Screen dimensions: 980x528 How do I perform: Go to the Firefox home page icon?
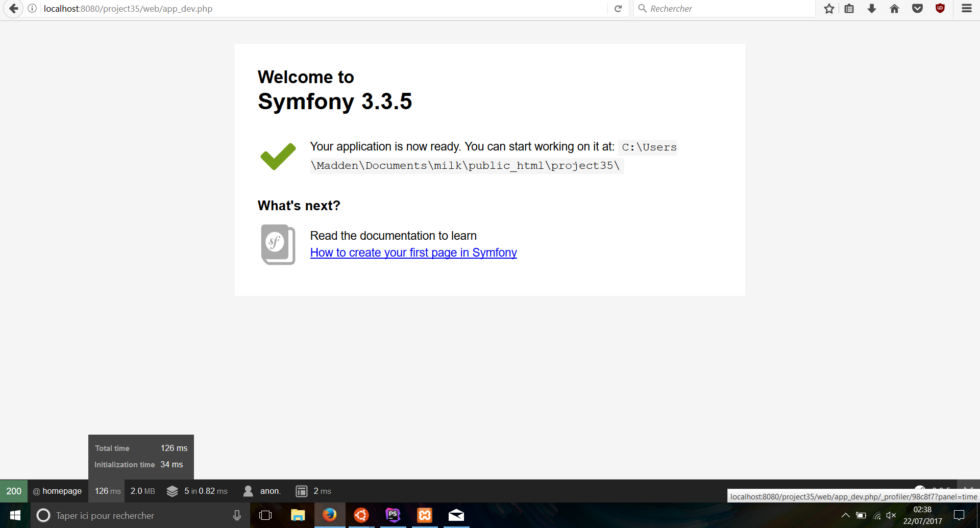894,9
